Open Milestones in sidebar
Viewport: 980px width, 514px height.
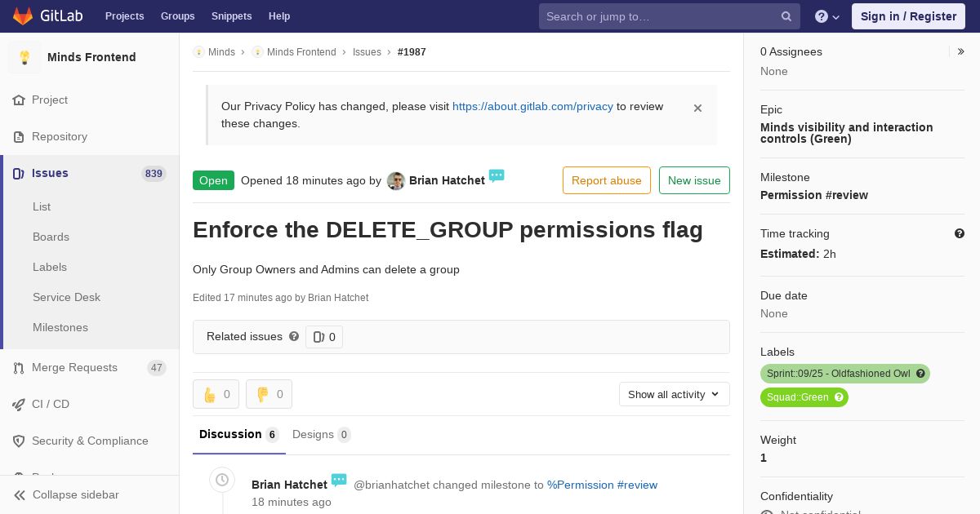click(60, 327)
